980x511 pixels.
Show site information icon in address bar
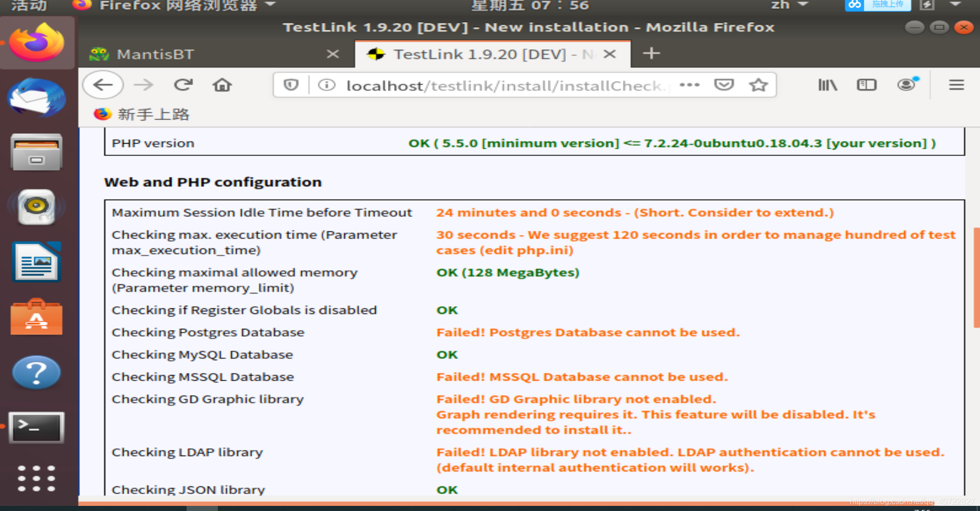(x=326, y=85)
